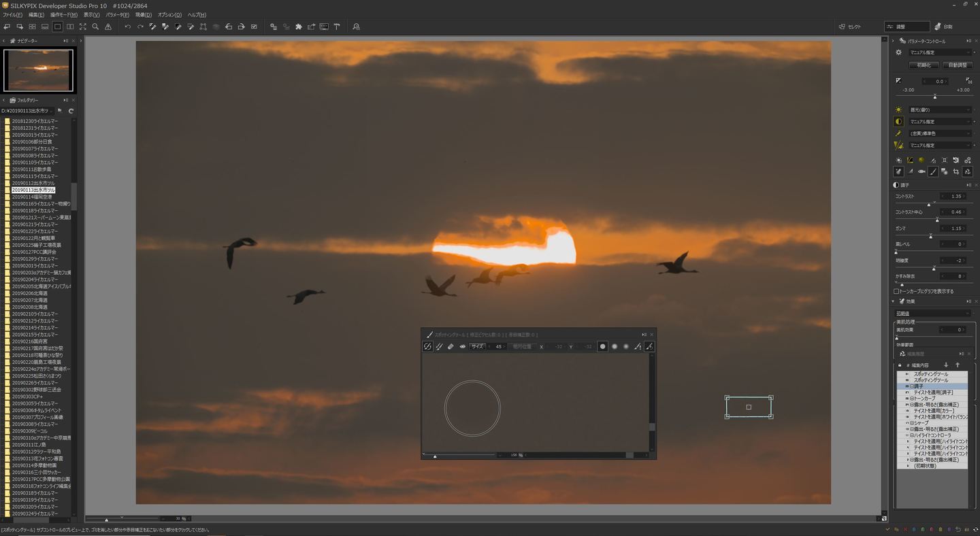Click the コントラスト slider handle
This screenshot has width=980, height=536.
coord(929,204)
